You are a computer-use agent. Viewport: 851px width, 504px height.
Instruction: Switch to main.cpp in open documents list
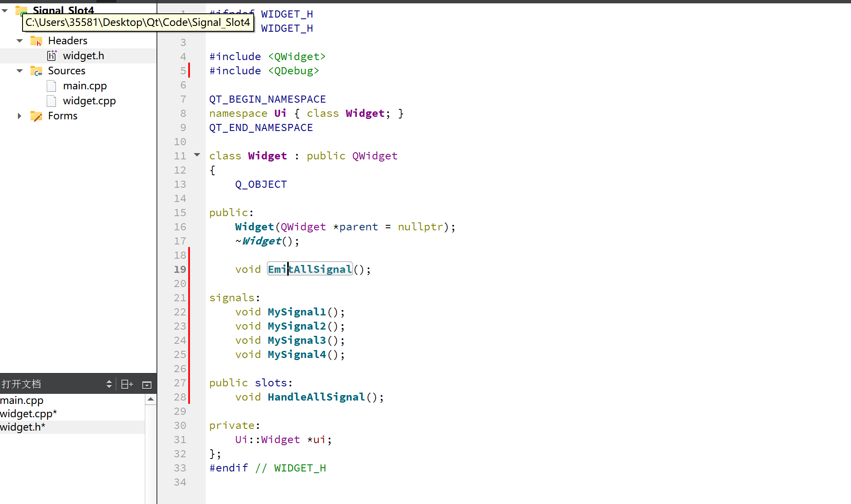(x=22, y=400)
